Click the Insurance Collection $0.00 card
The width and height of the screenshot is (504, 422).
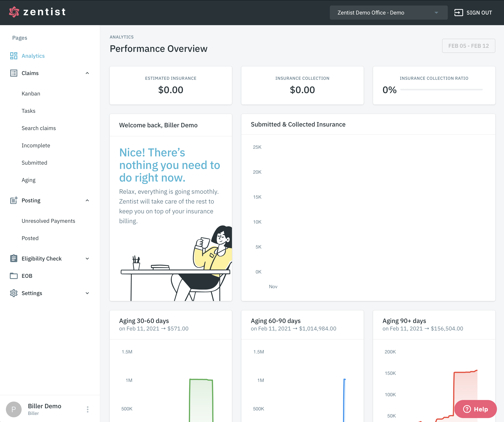pos(302,85)
